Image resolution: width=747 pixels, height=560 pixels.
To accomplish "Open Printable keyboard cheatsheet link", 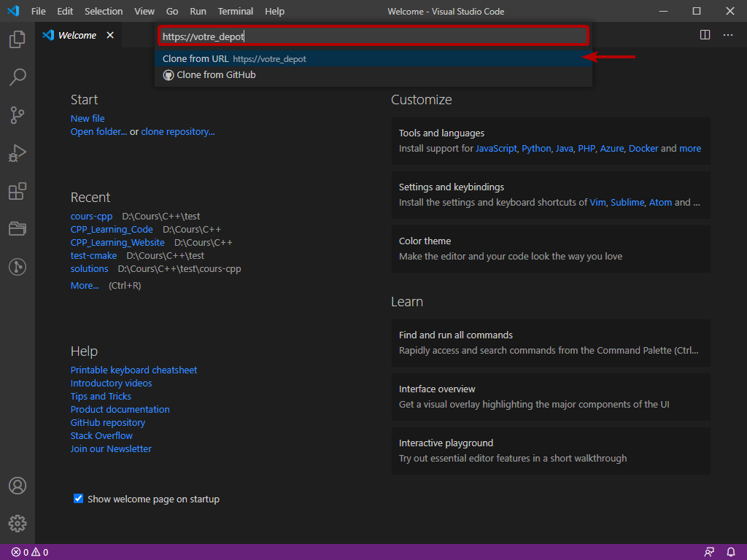I will pyautogui.click(x=134, y=370).
